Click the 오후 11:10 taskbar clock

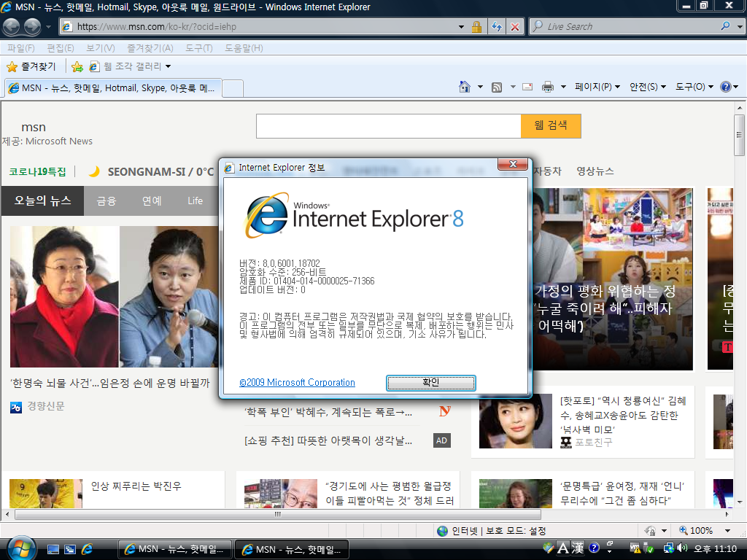point(716,548)
